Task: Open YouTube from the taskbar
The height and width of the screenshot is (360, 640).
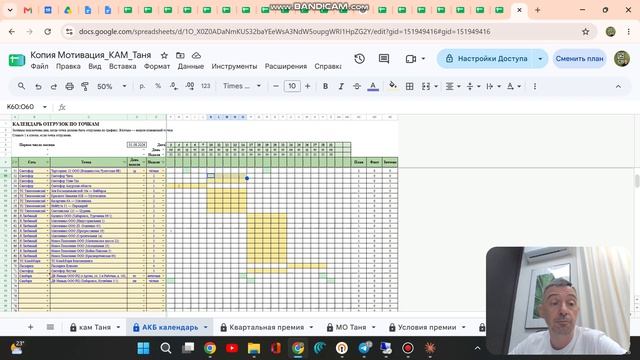Action: tap(232, 348)
